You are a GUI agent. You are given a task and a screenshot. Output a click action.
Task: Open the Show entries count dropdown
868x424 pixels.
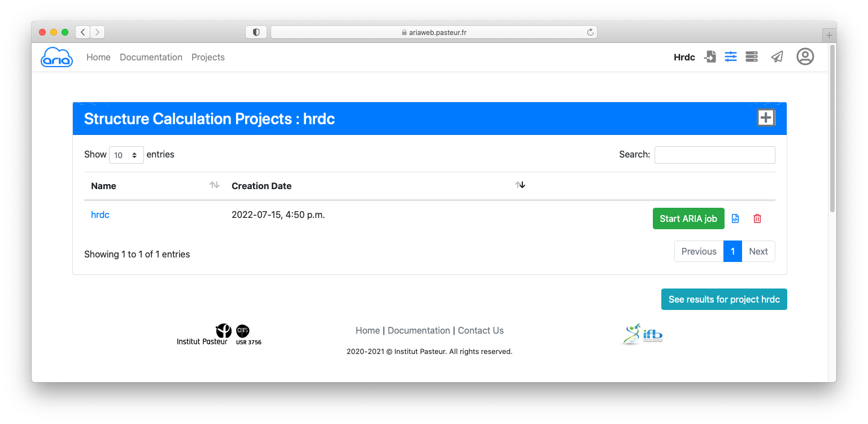coord(126,155)
